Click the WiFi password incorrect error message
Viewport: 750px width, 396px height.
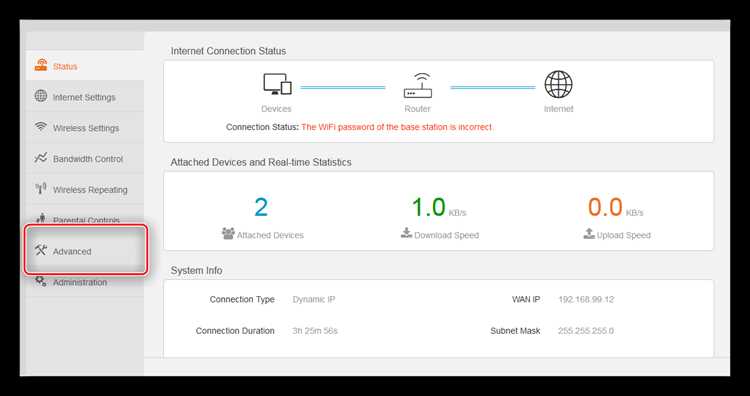click(397, 127)
